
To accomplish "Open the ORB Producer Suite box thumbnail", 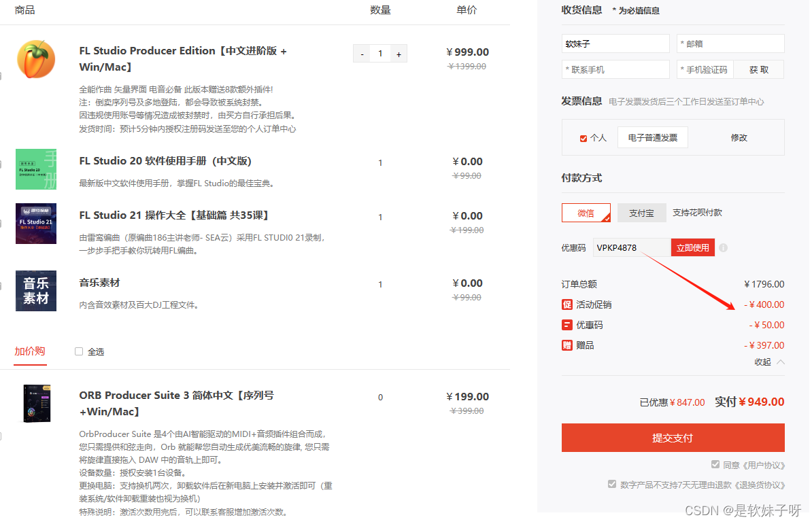I will [36, 404].
